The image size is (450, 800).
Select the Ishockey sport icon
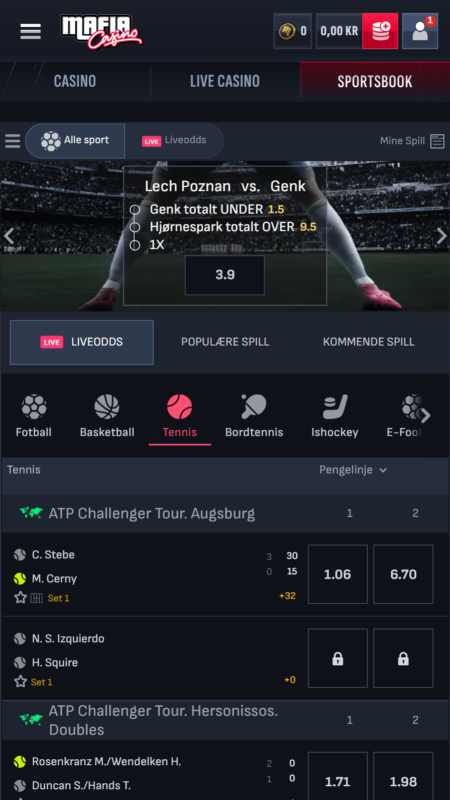335,416
